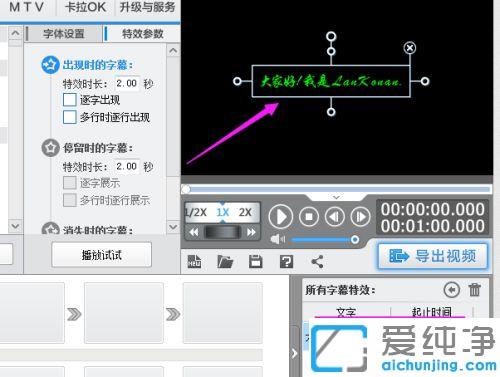Play the video preview
Screen dimensions: 500x377
click(x=281, y=217)
